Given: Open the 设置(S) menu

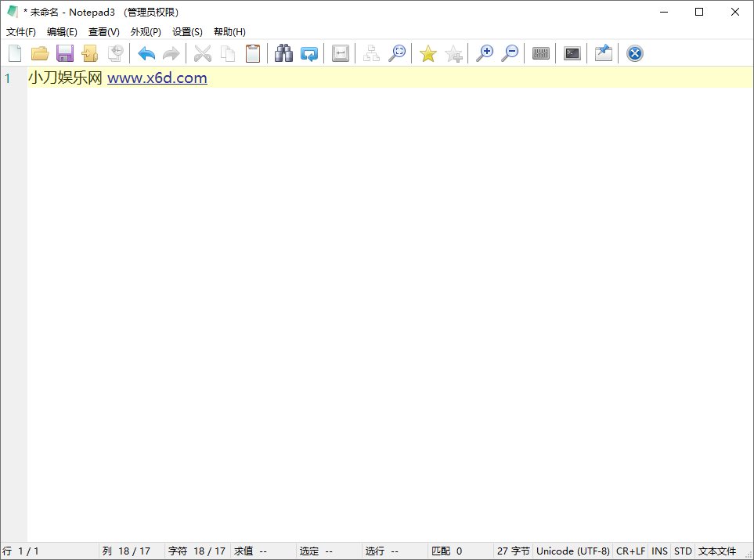Looking at the screenshot, I should coord(187,32).
